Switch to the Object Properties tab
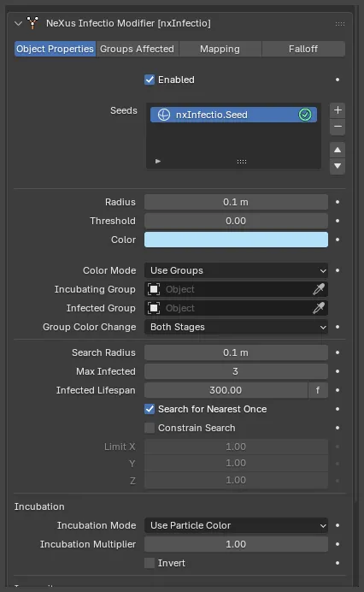 55,49
